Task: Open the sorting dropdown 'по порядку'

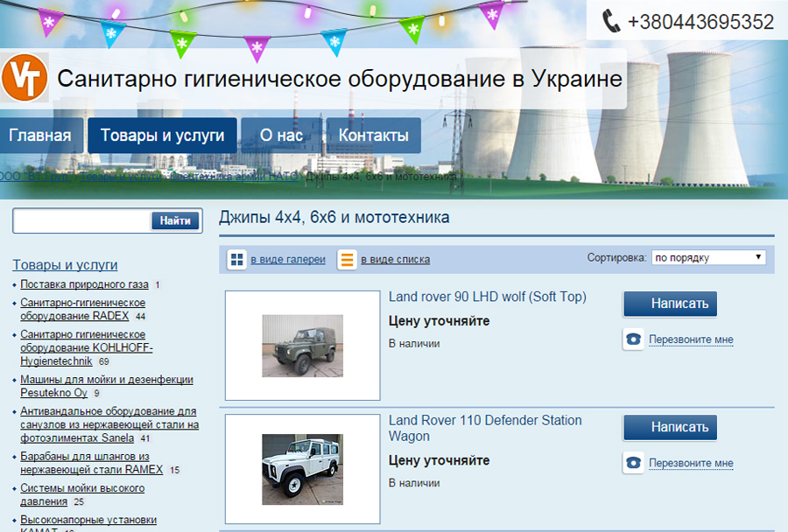Action: coord(707,258)
